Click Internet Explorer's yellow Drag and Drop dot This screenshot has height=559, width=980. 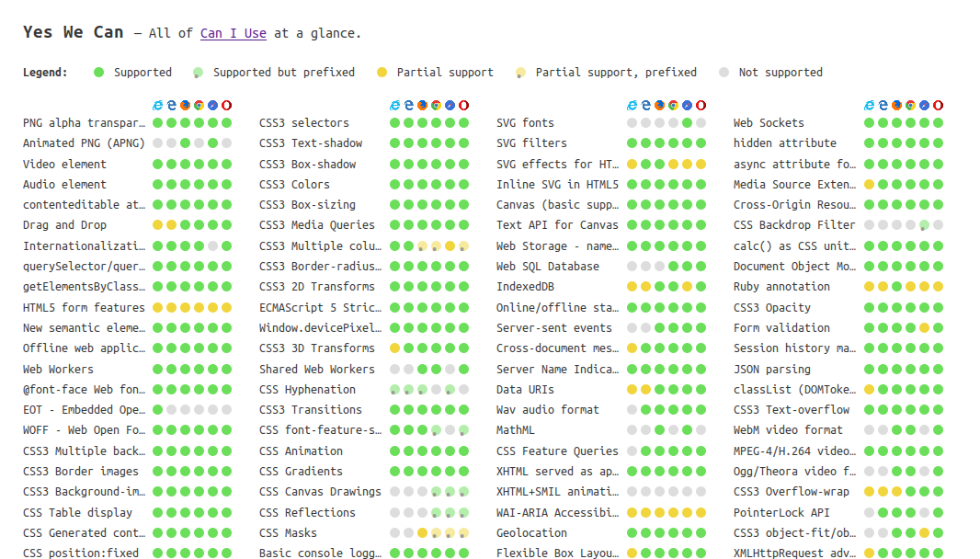[x=157, y=225]
